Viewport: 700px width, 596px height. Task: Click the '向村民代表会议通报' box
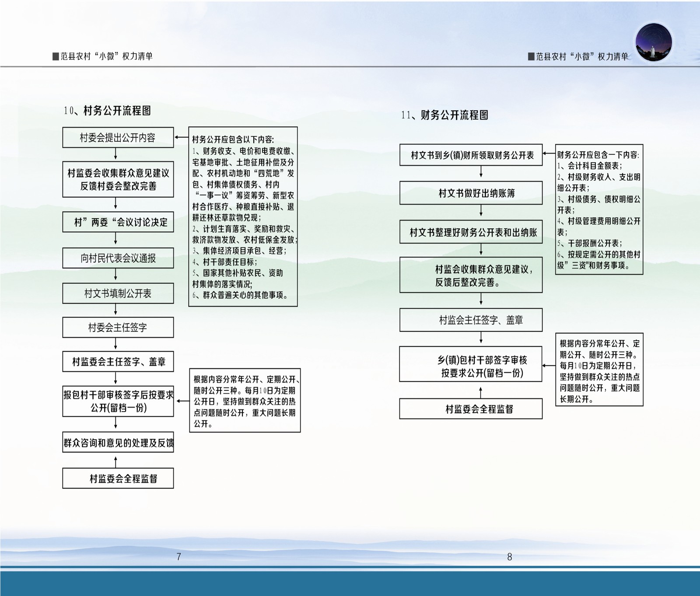point(118,258)
